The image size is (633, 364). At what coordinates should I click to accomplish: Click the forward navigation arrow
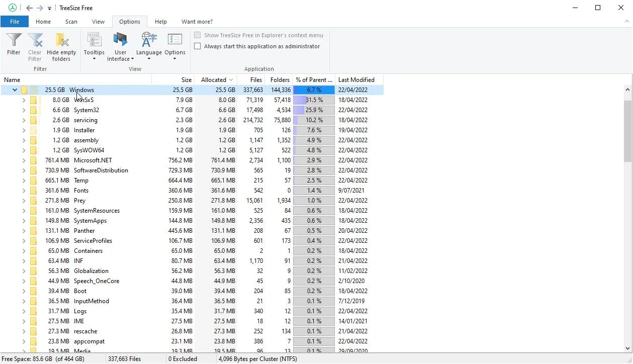coord(39,8)
